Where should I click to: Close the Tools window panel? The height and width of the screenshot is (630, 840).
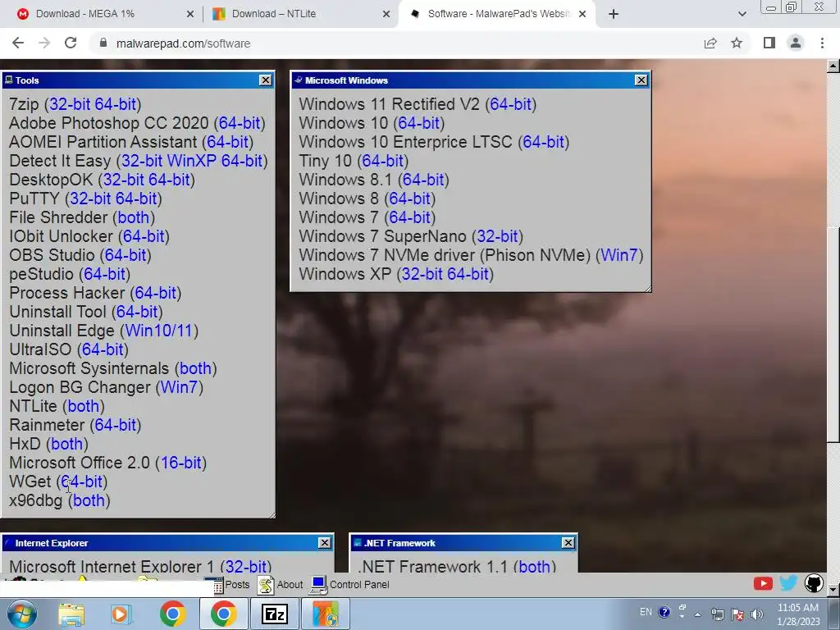click(x=265, y=80)
